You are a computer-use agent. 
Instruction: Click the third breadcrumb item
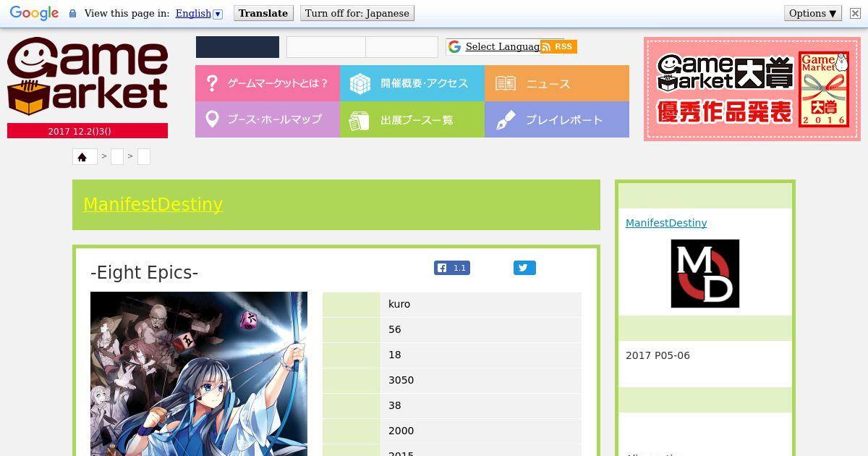144,156
